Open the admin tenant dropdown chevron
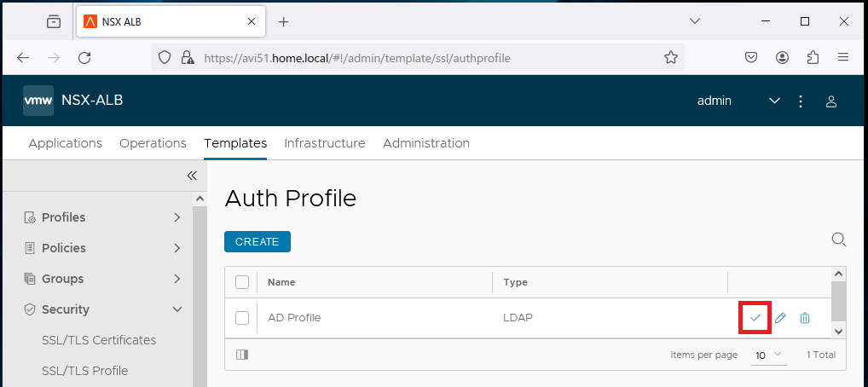Image resolution: width=868 pixels, height=387 pixels. [x=774, y=101]
